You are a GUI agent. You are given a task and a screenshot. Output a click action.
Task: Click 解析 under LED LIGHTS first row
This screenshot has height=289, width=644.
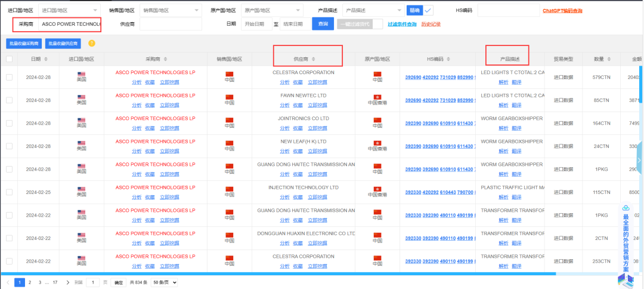tap(503, 82)
